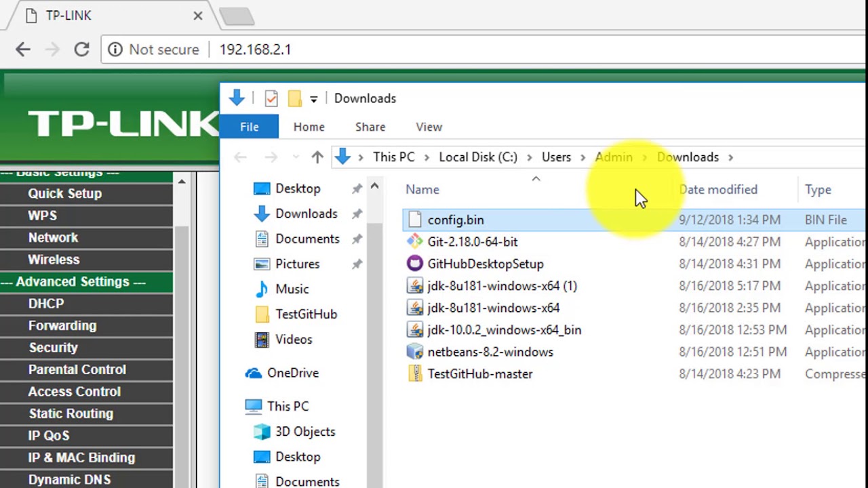Open the WPS router menu item

42,216
